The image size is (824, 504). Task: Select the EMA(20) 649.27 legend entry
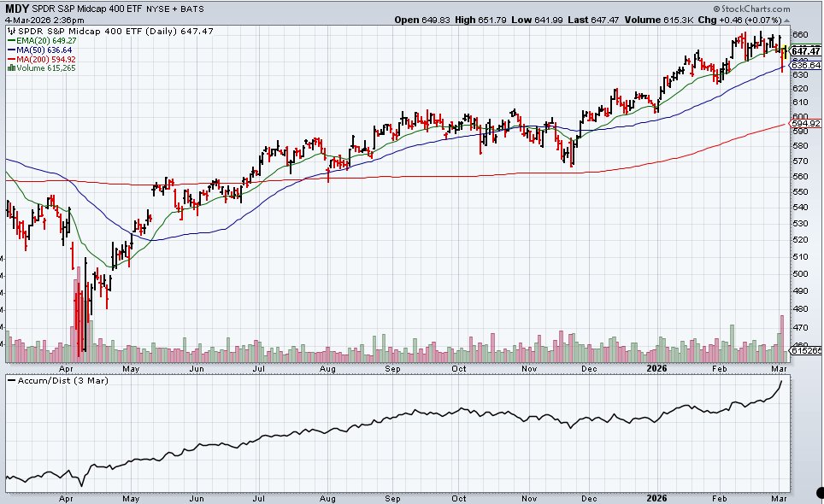point(42,40)
